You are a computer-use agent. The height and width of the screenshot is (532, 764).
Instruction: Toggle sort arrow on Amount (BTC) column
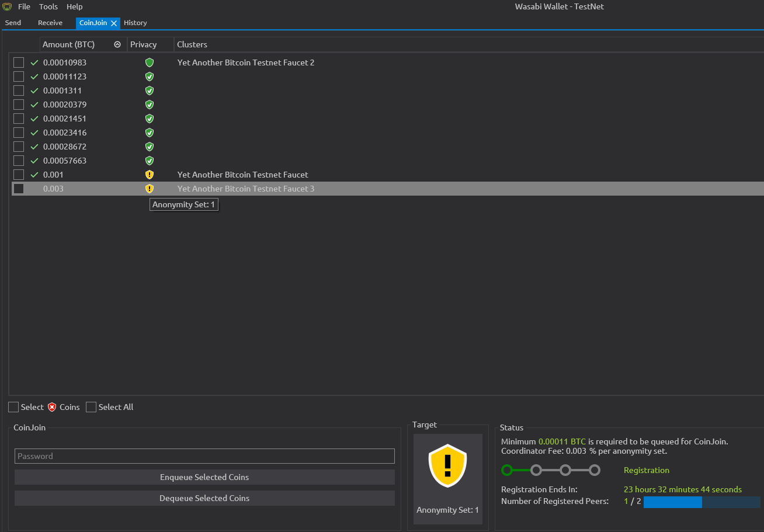click(x=117, y=44)
